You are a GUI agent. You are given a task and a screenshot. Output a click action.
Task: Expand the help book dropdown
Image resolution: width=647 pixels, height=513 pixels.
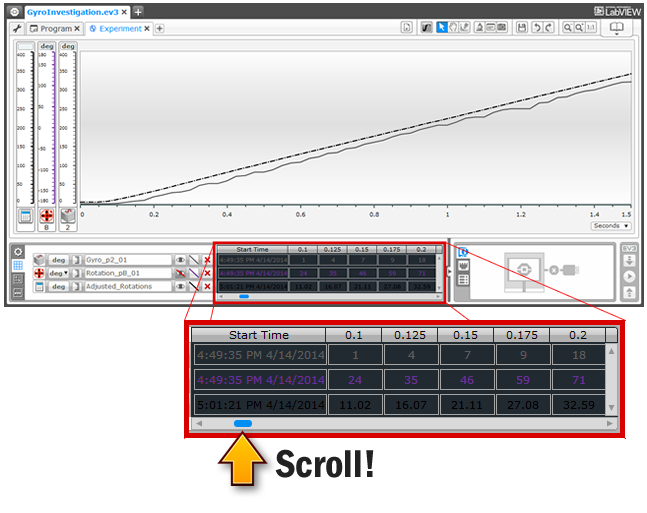pos(617,29)
